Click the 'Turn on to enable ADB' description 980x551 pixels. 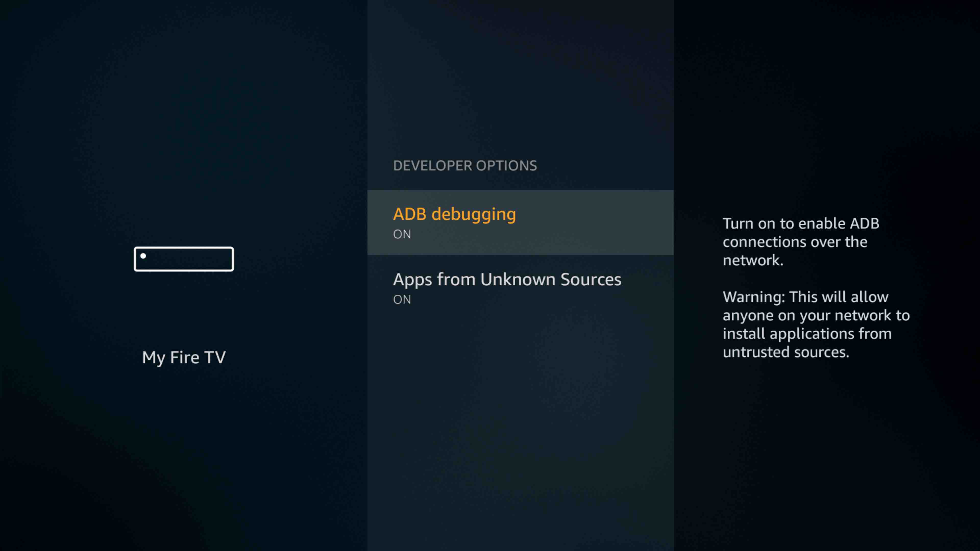coord(801,242)
